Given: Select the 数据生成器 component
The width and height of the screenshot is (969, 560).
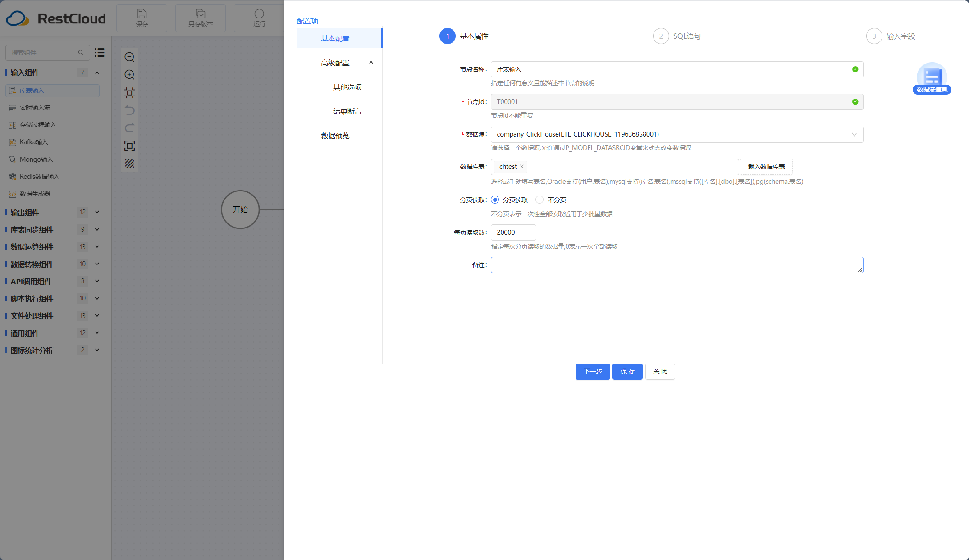Looking at the screenshot, I should tap(52, 194).
